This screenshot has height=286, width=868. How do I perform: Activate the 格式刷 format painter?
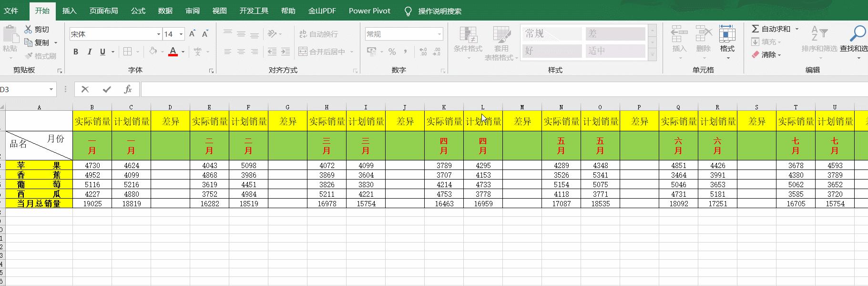point(41,56)
